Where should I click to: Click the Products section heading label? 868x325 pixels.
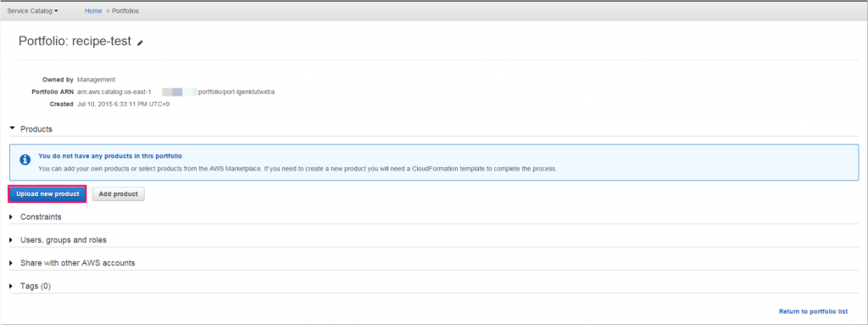[36, 129]
